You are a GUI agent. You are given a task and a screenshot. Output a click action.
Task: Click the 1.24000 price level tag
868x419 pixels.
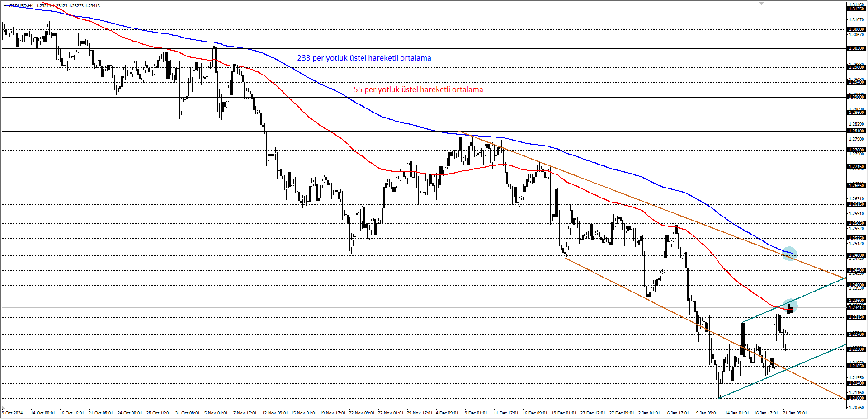point(856,285)
